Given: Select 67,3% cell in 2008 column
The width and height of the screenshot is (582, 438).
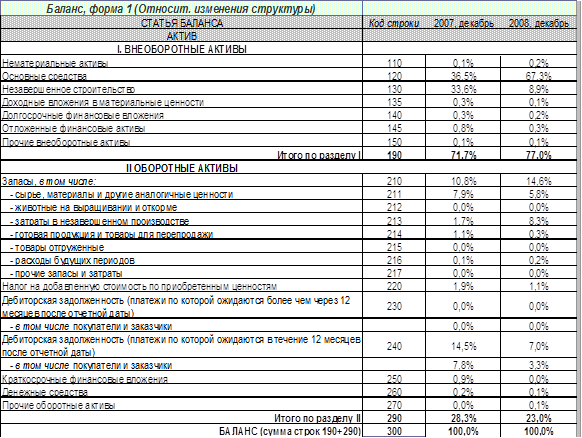Looking at the screenshot, I should pos(539,76).
